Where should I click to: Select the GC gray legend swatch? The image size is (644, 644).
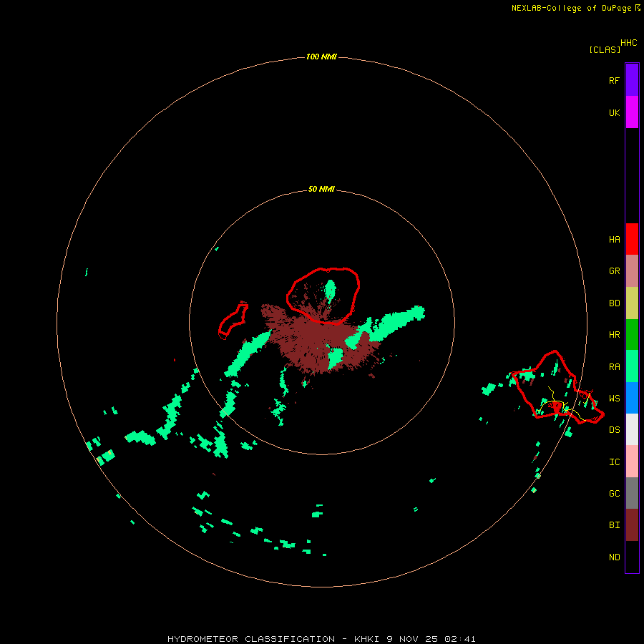[x=632, y=493]
